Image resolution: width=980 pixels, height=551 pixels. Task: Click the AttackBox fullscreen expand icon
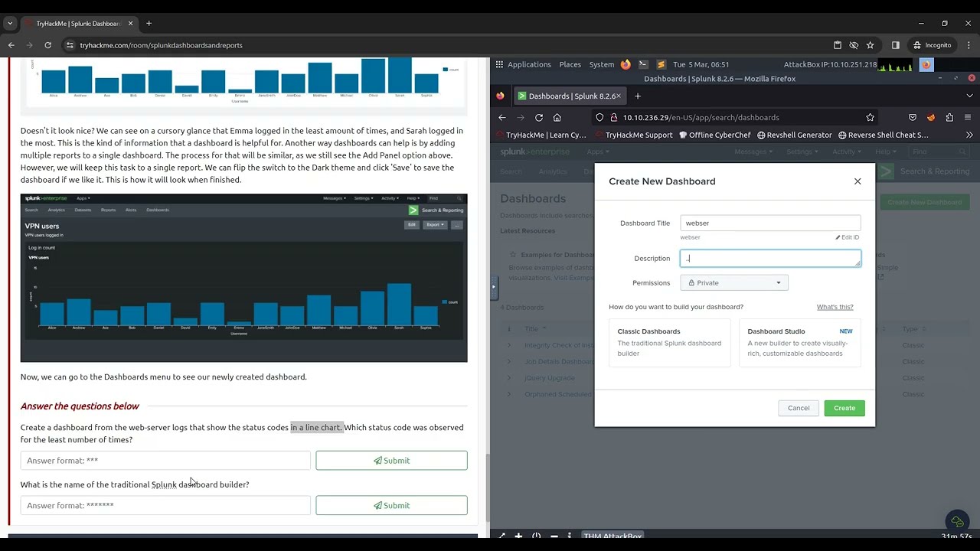point(501,536)
